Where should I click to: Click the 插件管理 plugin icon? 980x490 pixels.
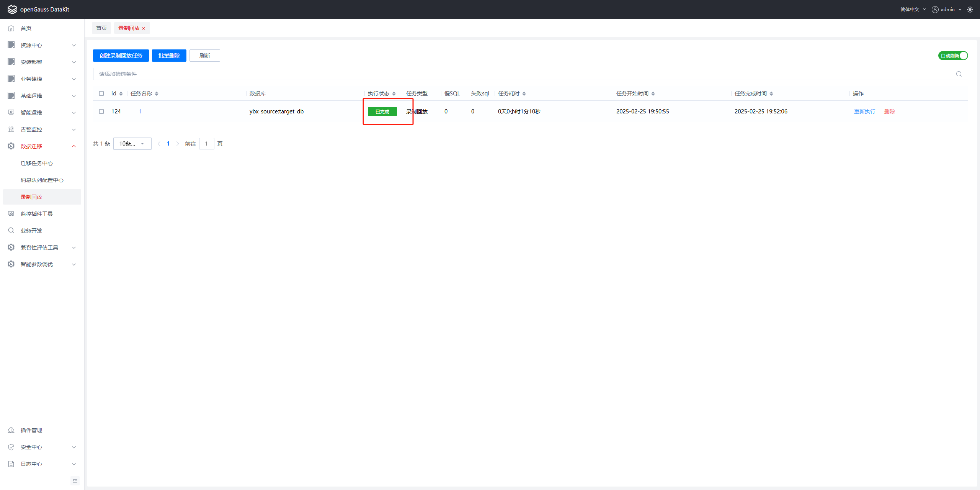pos(11,430)
